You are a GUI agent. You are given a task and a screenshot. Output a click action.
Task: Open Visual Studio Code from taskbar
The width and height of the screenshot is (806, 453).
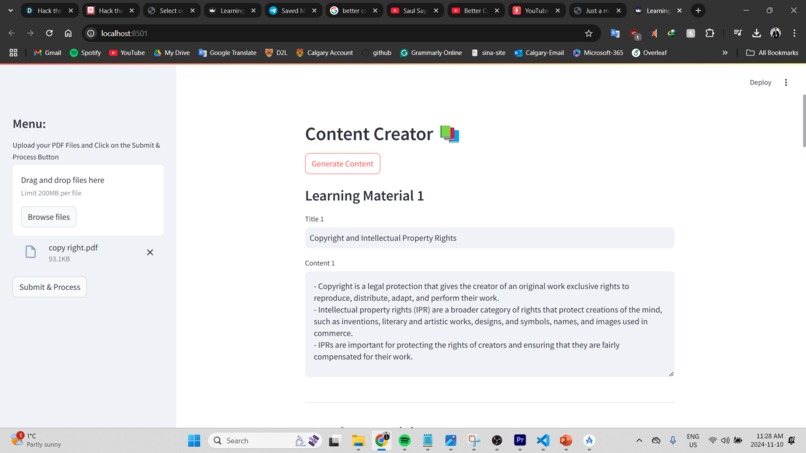pyautogui.click(x=543, y=441)
